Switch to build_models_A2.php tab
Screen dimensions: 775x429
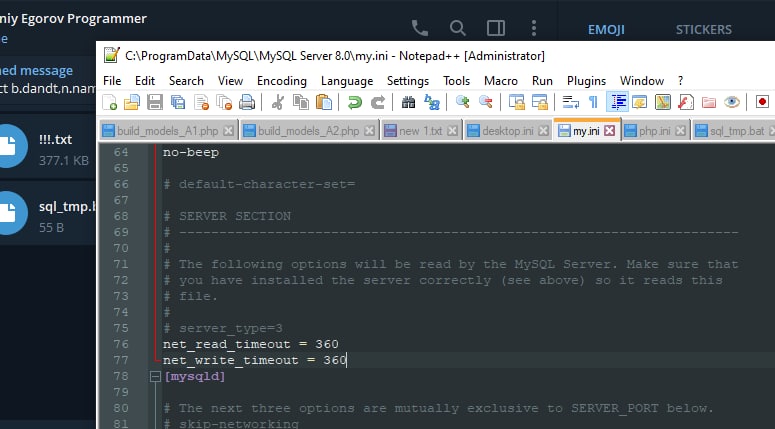coord(308,131)
